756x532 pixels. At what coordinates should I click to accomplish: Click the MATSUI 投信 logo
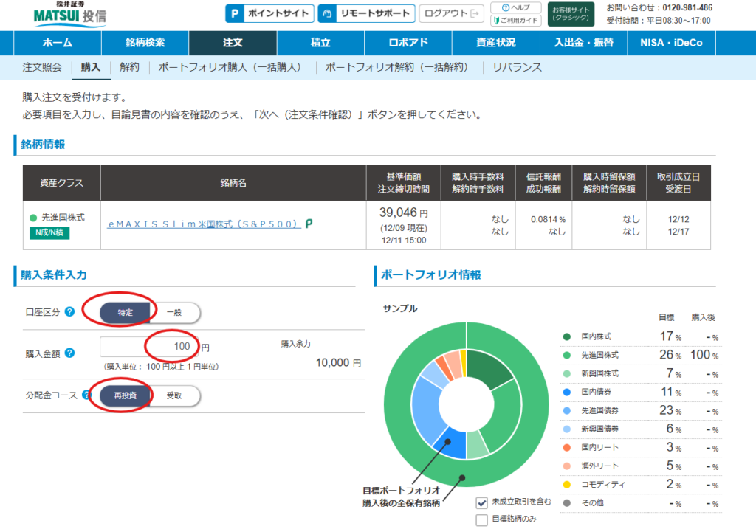[69, 14]
